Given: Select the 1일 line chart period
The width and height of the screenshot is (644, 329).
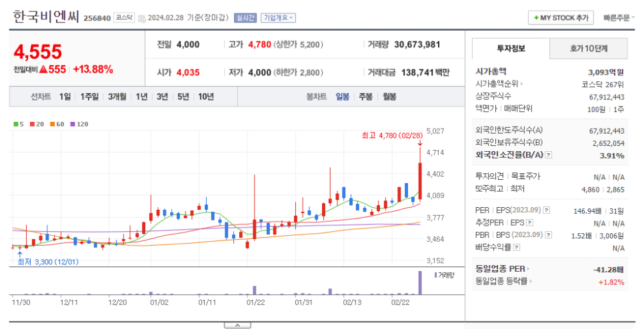Looking at the screenshot, I should click(x=65, y=97).
